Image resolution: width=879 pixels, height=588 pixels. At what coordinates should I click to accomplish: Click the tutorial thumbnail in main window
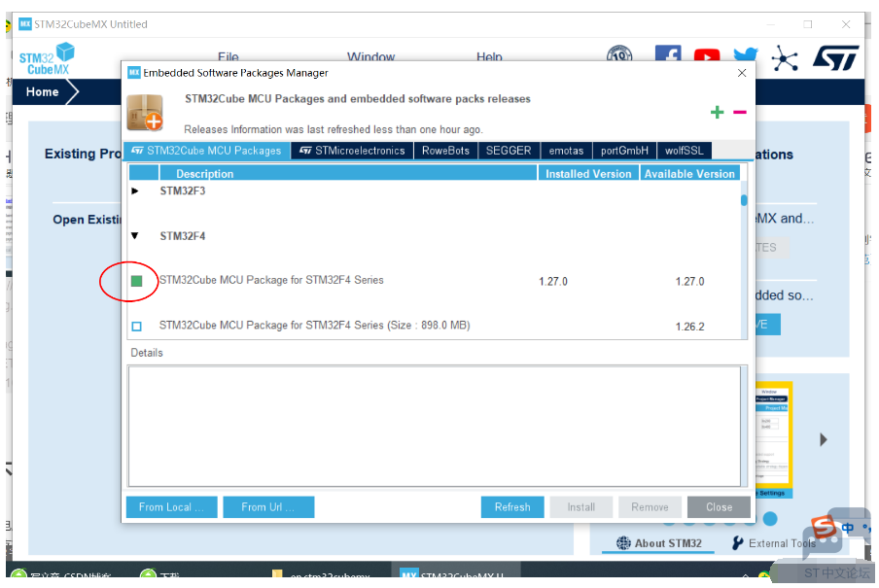pos(774,439)
